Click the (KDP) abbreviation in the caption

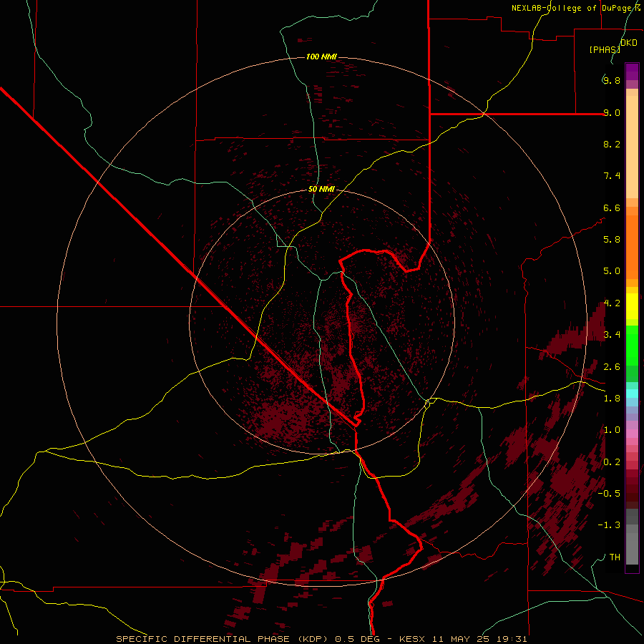[313, 639]
